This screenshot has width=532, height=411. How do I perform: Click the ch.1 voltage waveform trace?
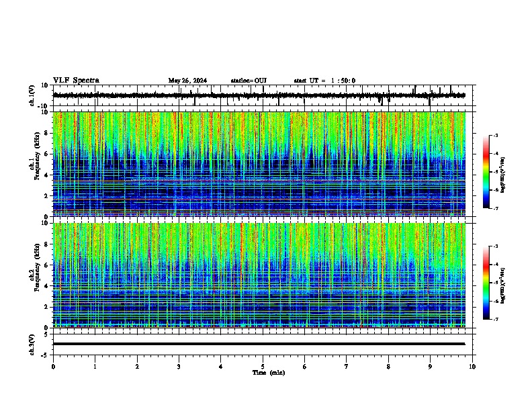(x=259, y=95)
